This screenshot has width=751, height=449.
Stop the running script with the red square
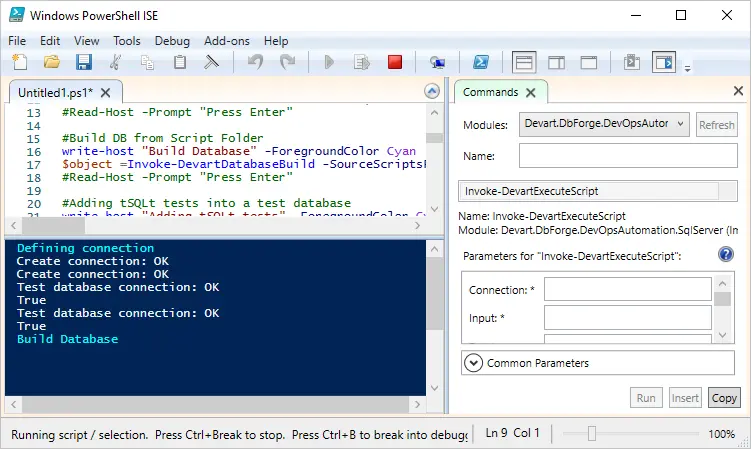(x=394, y=63)
